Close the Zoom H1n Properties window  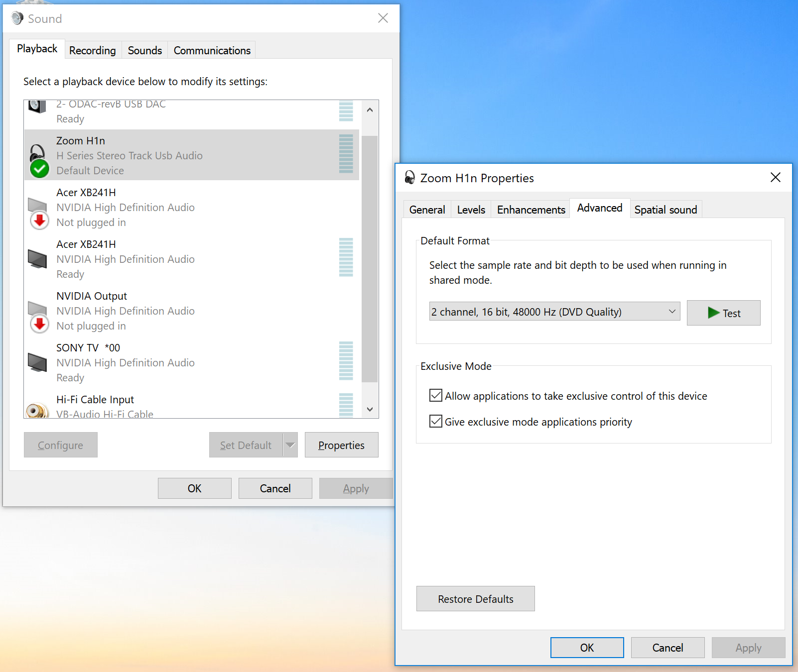(776, 177)
